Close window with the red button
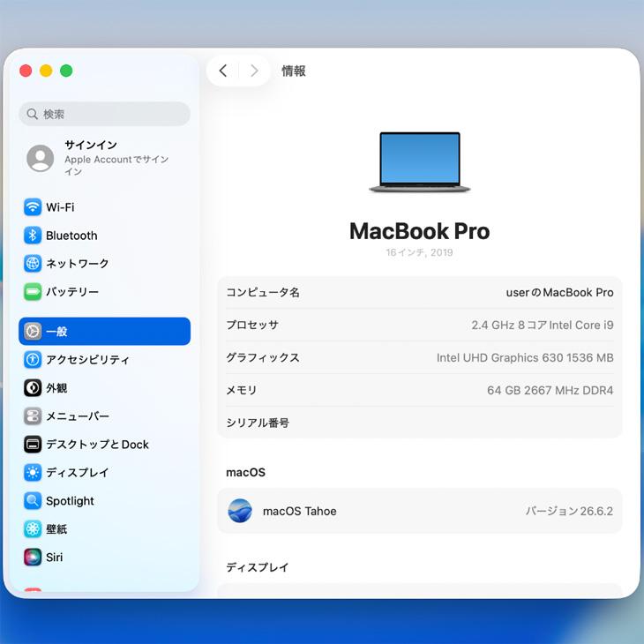 pyautogui.click(x=26, y=71)
